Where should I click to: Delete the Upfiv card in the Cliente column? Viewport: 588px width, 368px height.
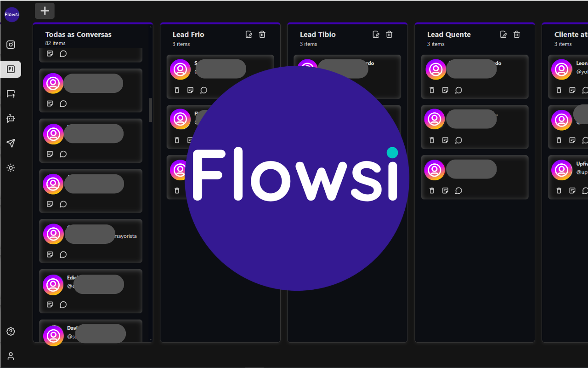(x=559, y=190)
